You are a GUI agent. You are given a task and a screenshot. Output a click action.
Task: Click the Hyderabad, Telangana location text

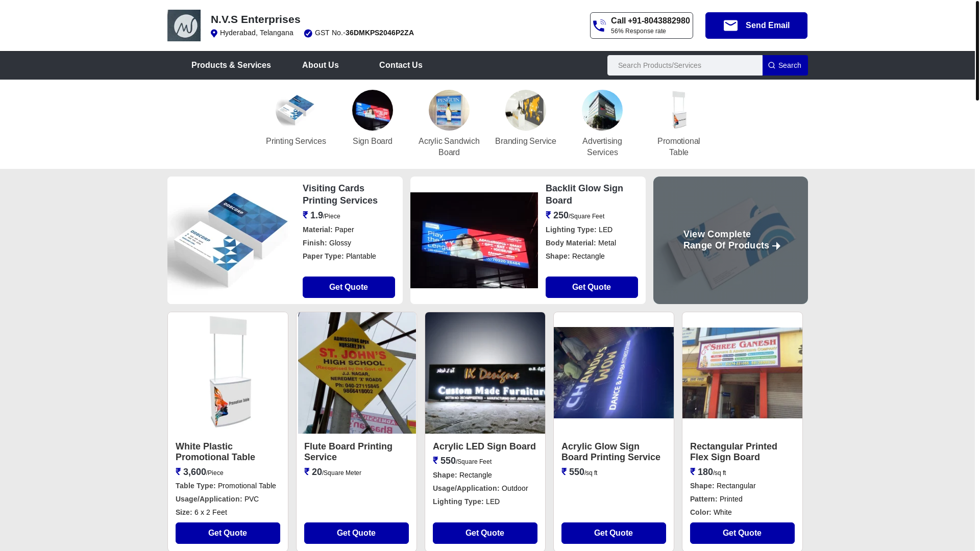[x=257, y=33]
